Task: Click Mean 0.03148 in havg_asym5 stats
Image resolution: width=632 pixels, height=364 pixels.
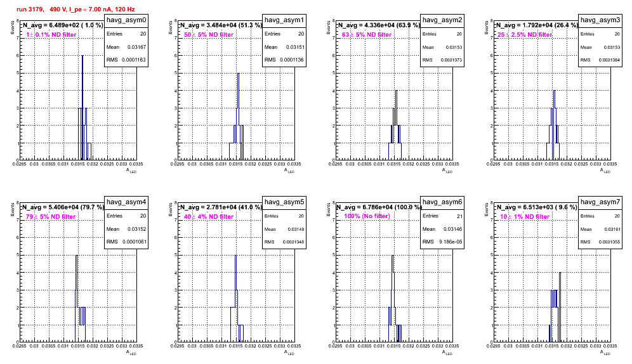Action: coord(284,229)
